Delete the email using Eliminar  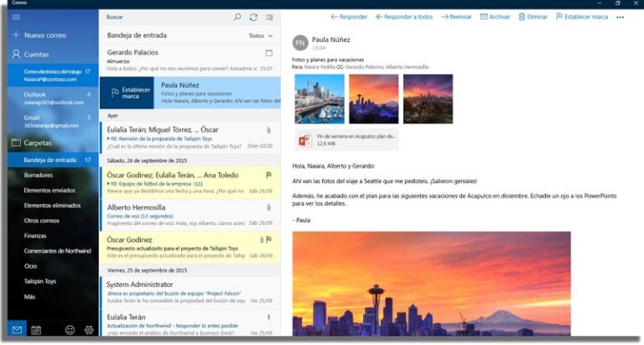[532, 16]
